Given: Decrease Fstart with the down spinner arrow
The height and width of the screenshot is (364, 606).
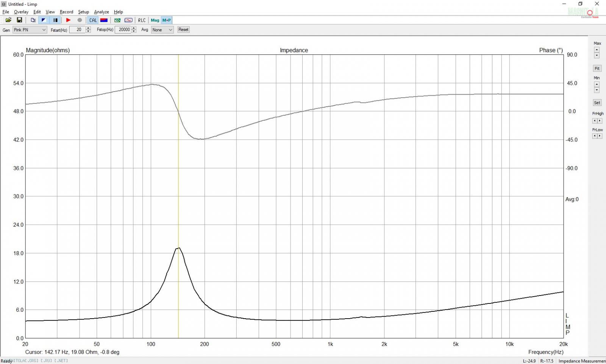Looking at the screenshot, I should (88, 31).
